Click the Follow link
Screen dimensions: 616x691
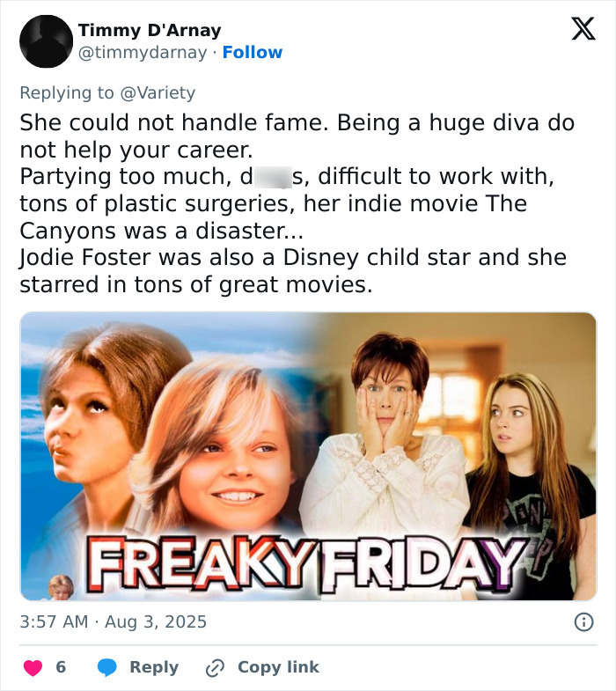pos(252,53)
